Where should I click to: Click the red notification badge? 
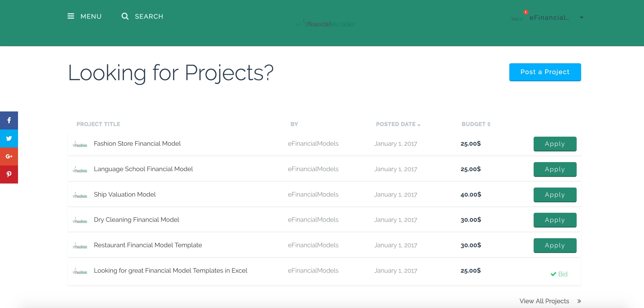coord(526,12)
